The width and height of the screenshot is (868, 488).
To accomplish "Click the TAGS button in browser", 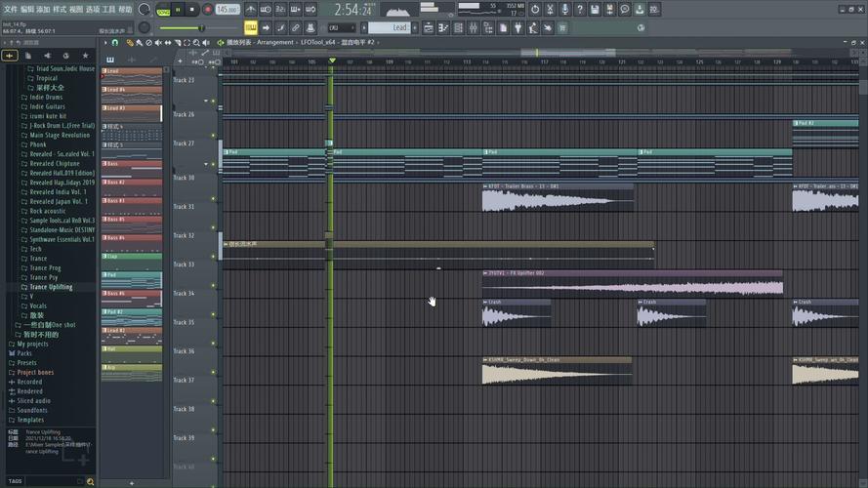I will (15, 481).
